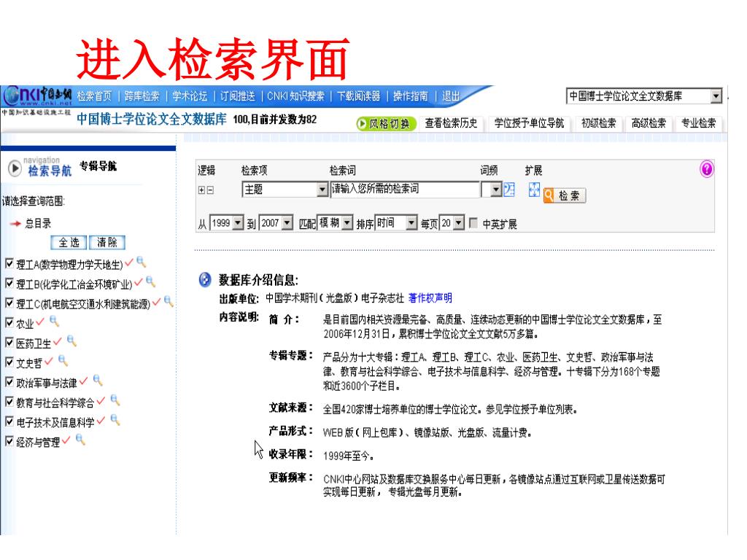
Task: Click magnifier icon next to 农业
Action: coord(54,321)
